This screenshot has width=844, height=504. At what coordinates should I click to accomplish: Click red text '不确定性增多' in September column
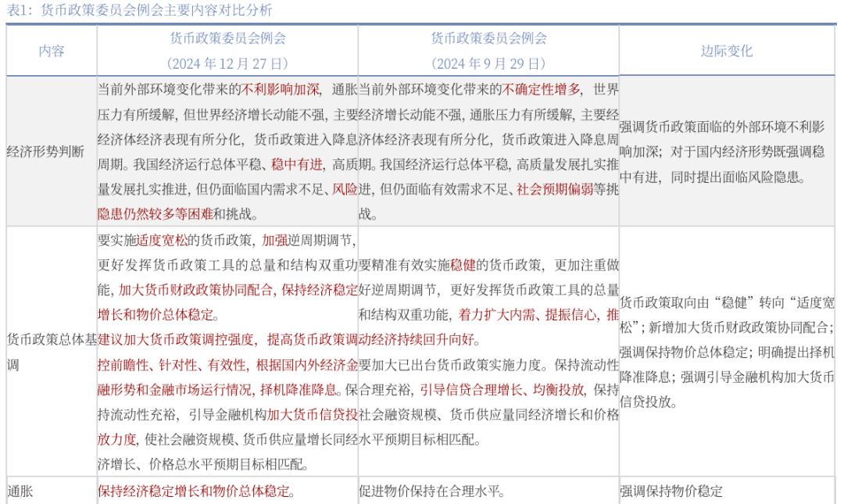[541, 89]
